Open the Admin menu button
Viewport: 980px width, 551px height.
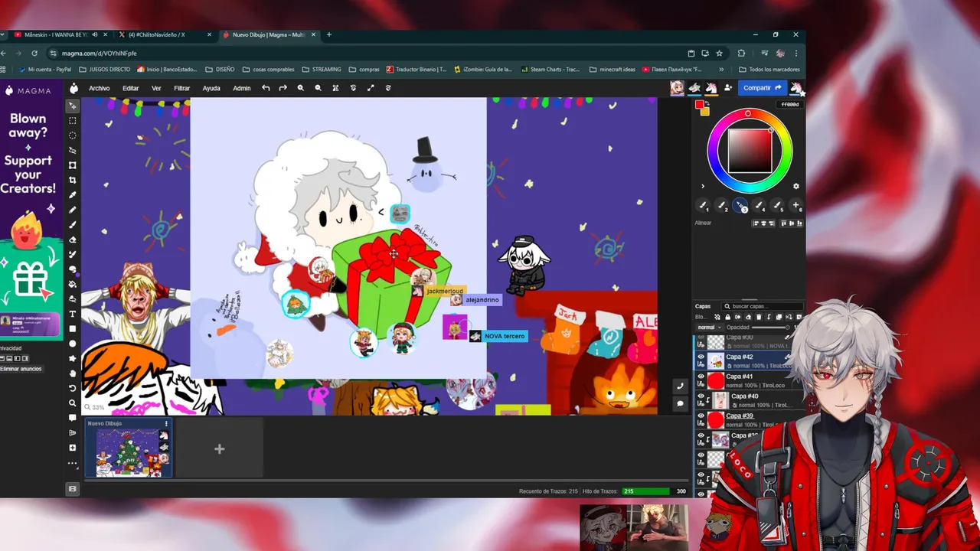241,88
